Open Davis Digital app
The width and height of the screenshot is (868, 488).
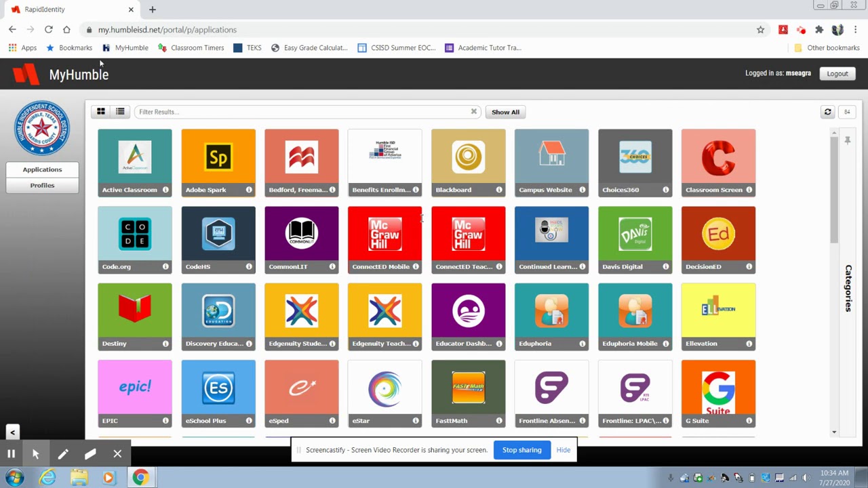[x=635, y=239]
